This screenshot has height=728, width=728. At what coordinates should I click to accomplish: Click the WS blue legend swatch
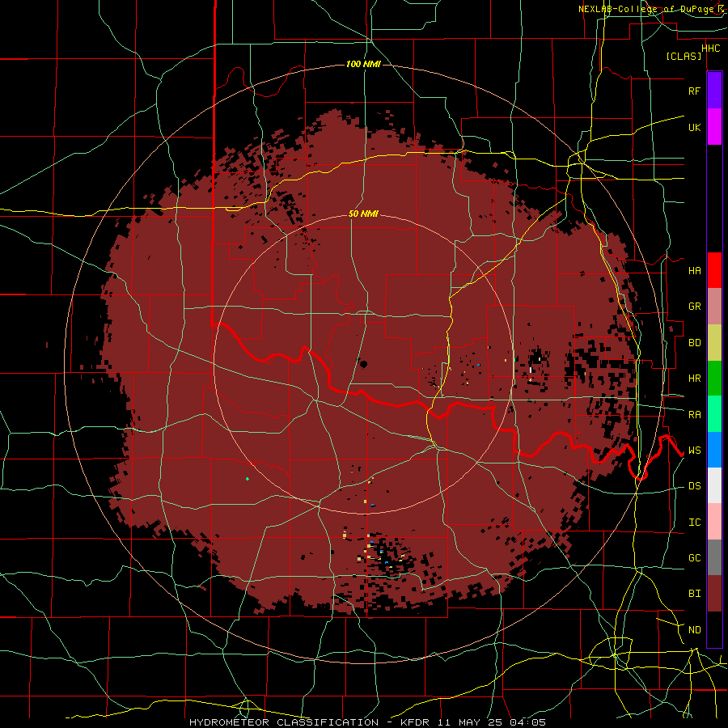point(714,450)
